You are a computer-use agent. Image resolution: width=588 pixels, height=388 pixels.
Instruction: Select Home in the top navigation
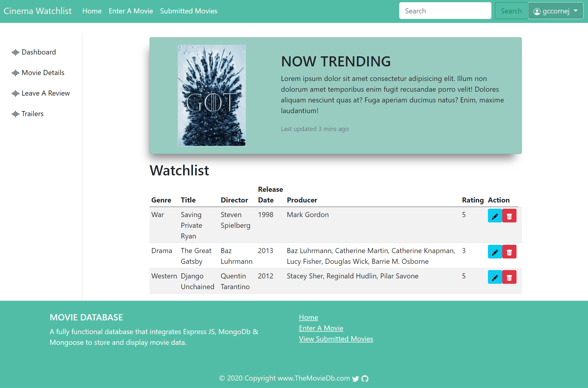pyautogui.click(x=92, y=11)
